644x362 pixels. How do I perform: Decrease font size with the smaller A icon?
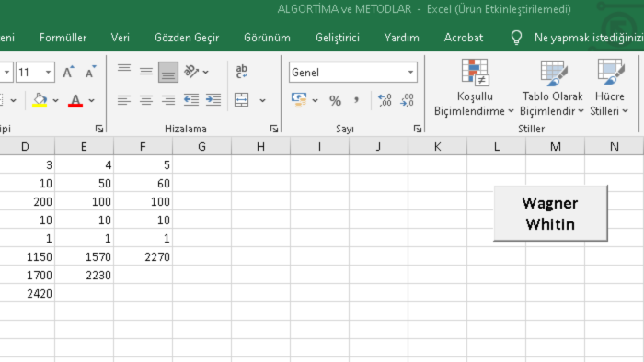tap(90, 73)
